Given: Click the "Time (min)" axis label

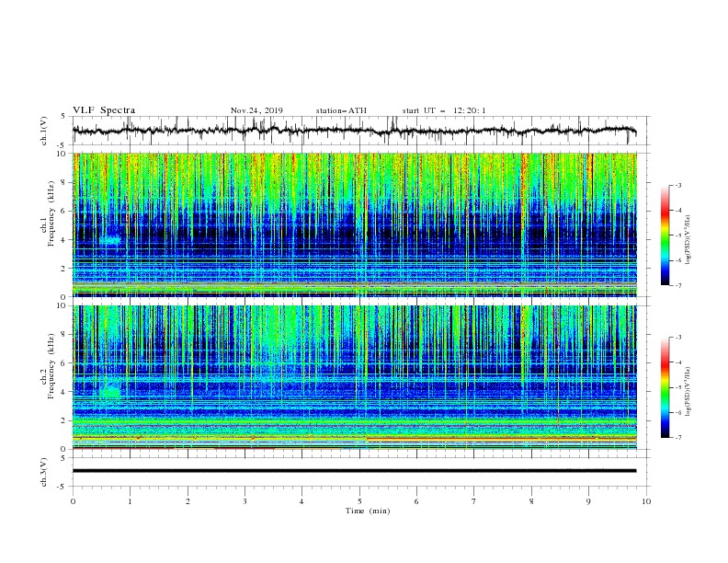Looking at the screenshot, I should (x=368, y=511).
